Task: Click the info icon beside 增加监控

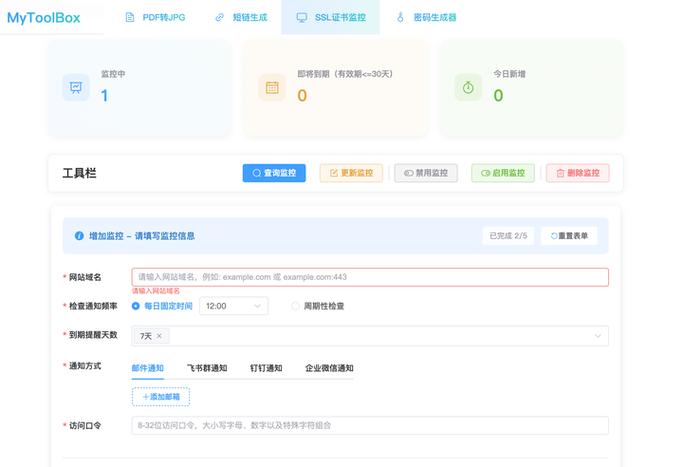Action: tap(79, 236)
